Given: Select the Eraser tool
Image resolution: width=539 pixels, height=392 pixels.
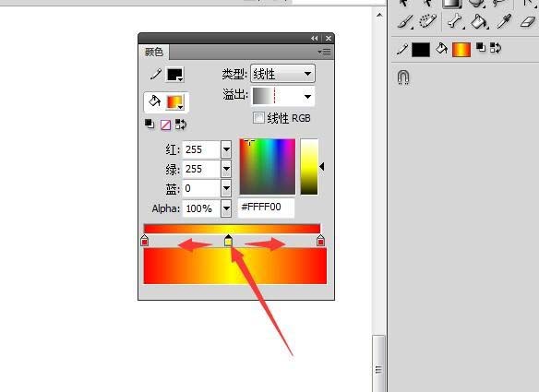Looking at the screenshot, I should pyautogui.click(x=528, y=22).
